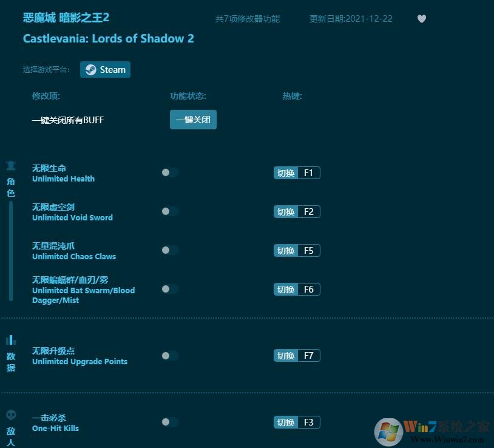Enable the Unlimited Health toggle
494x448 pixels.
click(169, 172)
